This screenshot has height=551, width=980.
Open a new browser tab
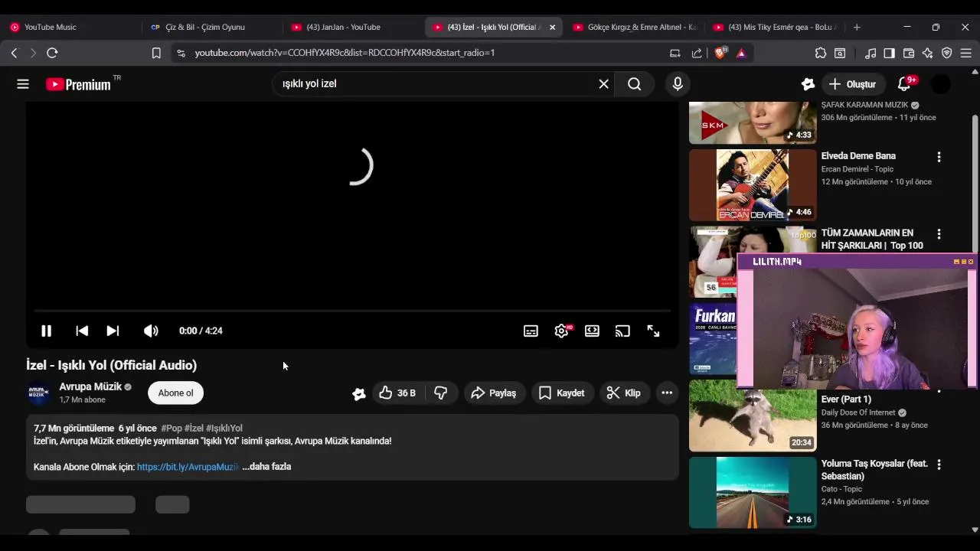pyautogui.click(x=857, y=27)
